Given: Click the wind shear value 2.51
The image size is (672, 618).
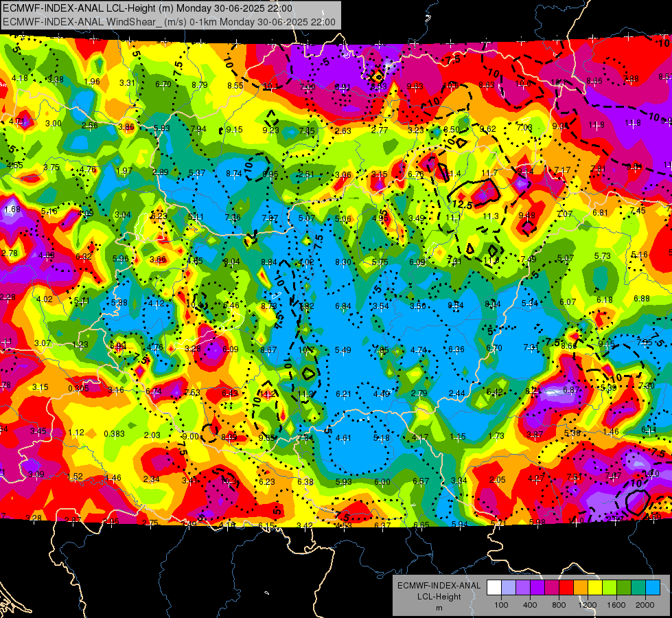Looking at the screenshot, I should 306,174.
